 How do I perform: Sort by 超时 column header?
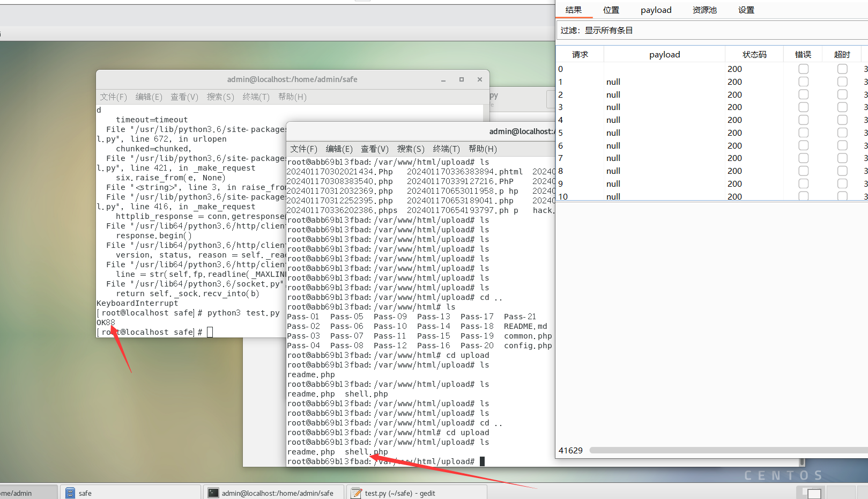coord(842,54)
